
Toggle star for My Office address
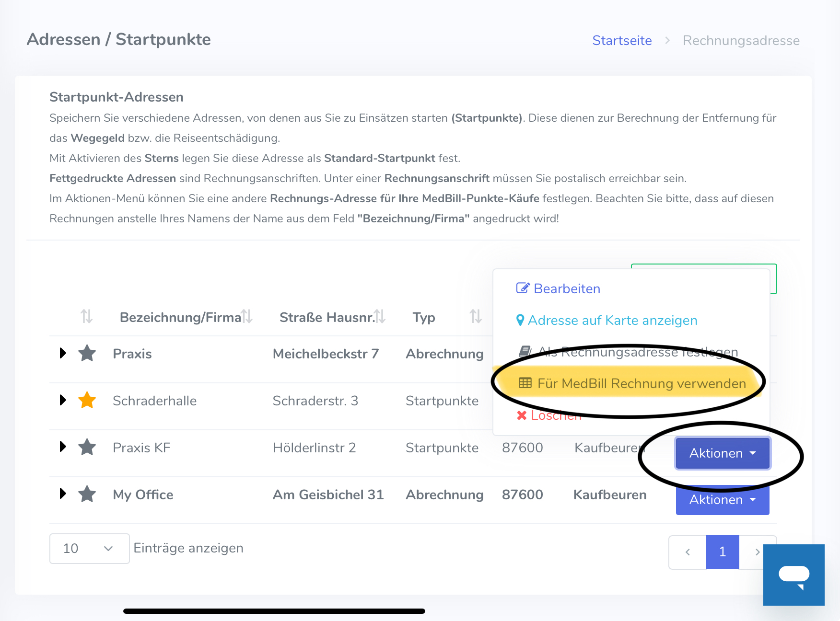click(87, 494)
